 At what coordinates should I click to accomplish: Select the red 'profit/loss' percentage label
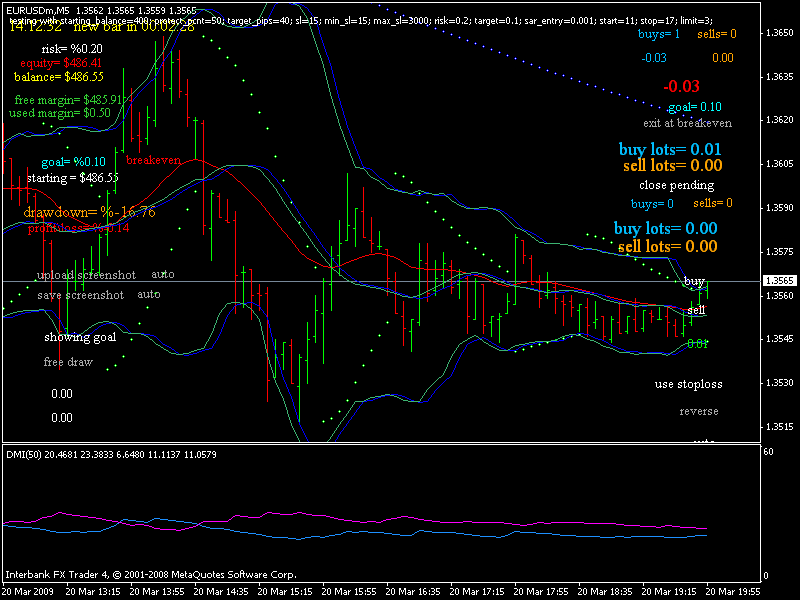pyautogui.click(x=79, y=228)
